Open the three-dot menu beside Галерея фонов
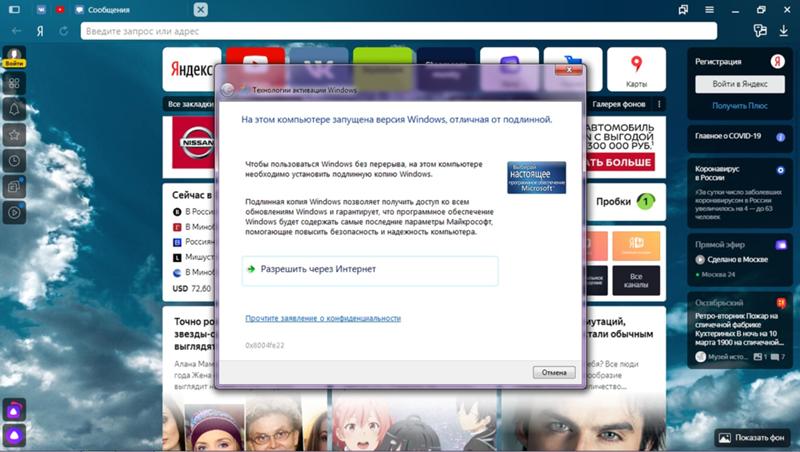Viewport: 800px width, 452px height. 659,104
